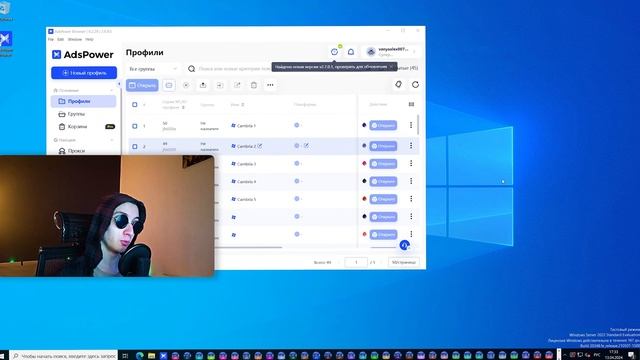Screen dimensions: 640x360
Task: Open the Edit menu
Action: coord(60,39)
